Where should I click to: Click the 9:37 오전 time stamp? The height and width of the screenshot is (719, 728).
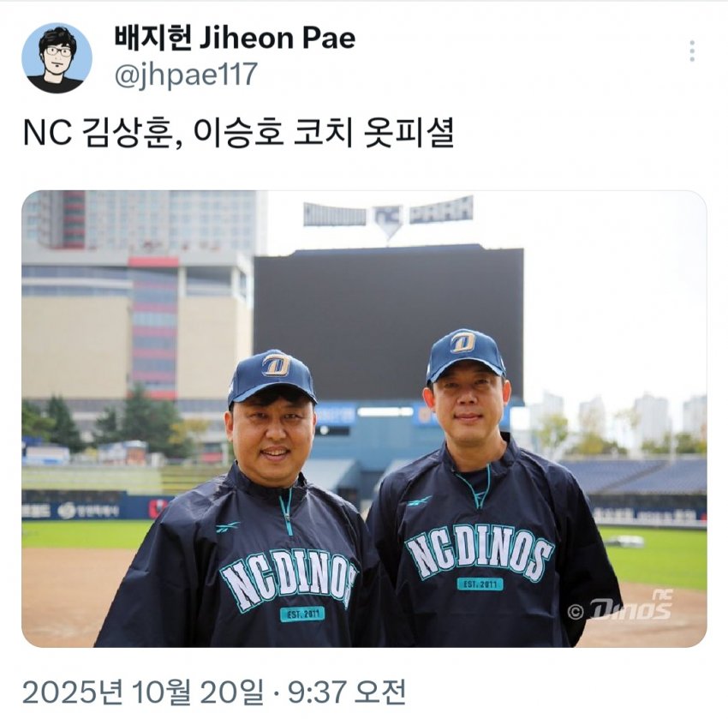(x=347, y=692)
